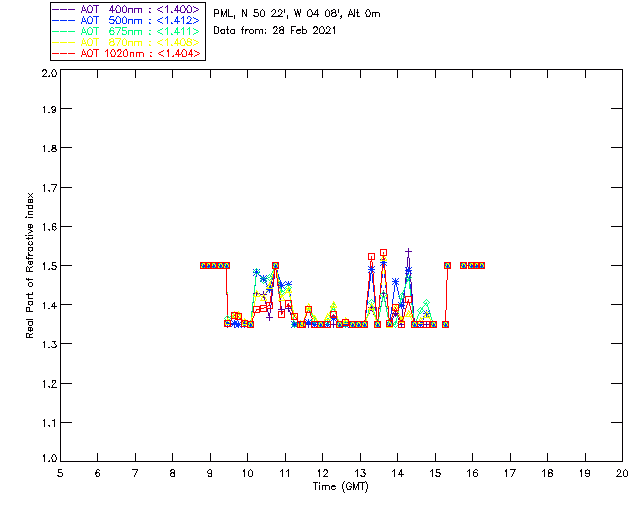
Task: Click the 'Data from: 28 Feb 2021' text
Action: [275, 30]
